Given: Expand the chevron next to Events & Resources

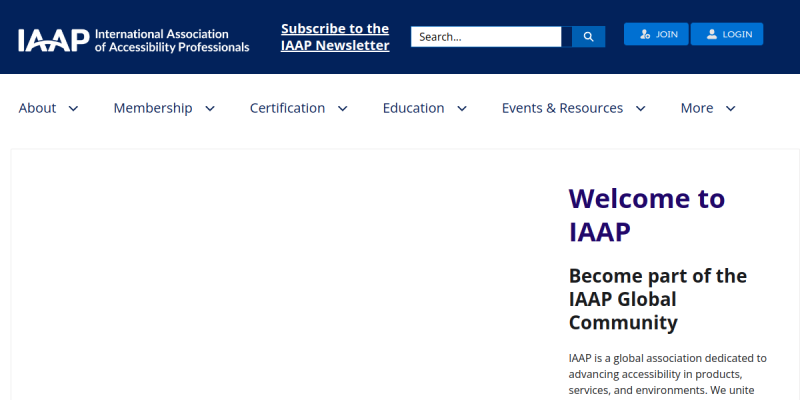Looking at the screenshot, I should [x=640, y=108].
